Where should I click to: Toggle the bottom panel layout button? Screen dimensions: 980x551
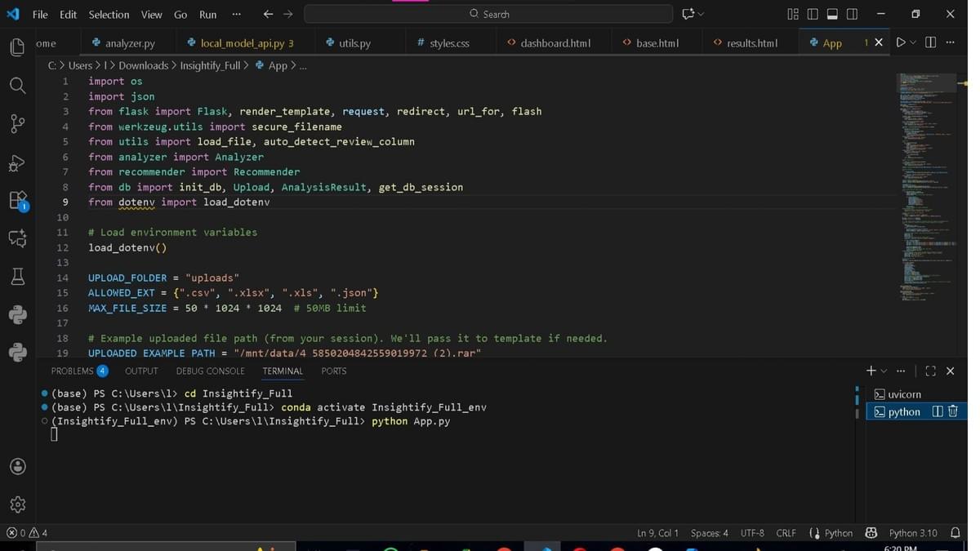point(832,14)
